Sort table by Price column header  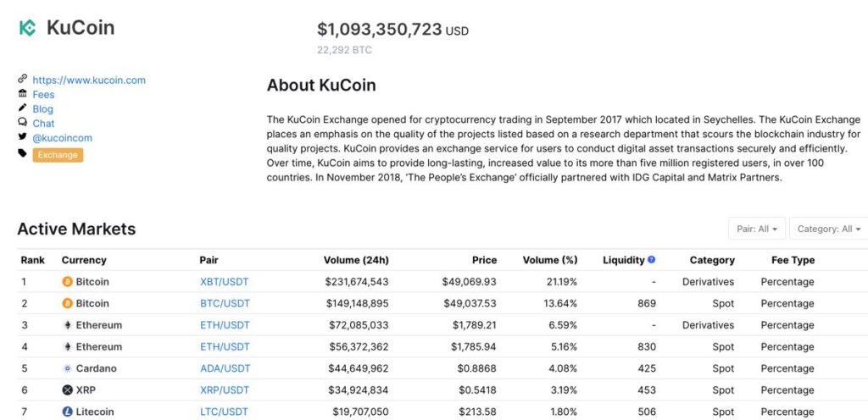click(x=484, y=260)
